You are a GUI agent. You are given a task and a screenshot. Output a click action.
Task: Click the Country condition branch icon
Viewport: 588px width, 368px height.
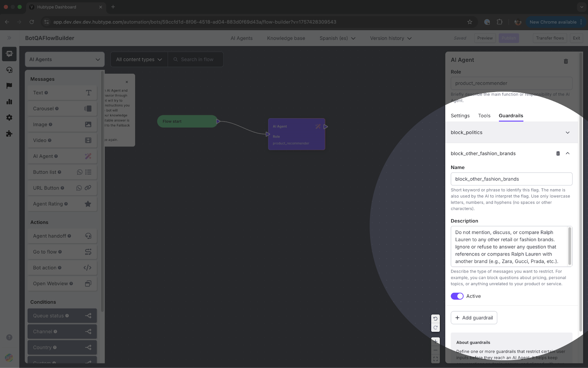point(88,347)
